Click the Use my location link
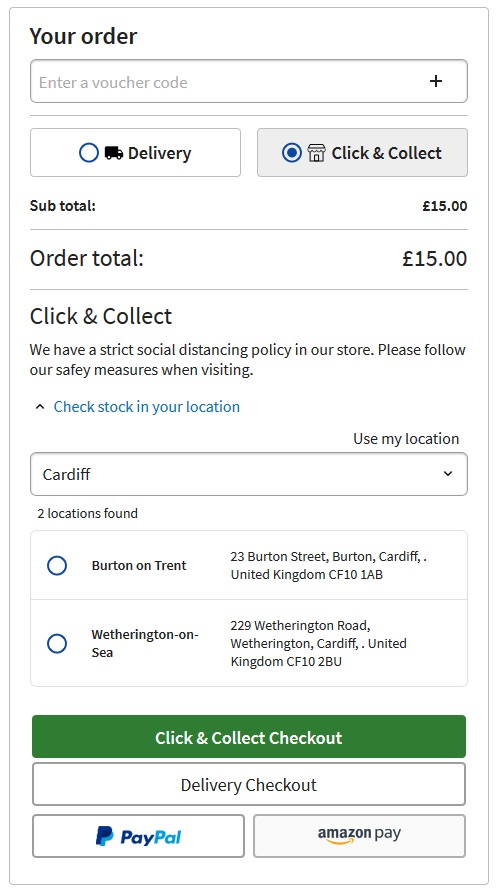The image size is (496, 892). (x=406, y=439)
